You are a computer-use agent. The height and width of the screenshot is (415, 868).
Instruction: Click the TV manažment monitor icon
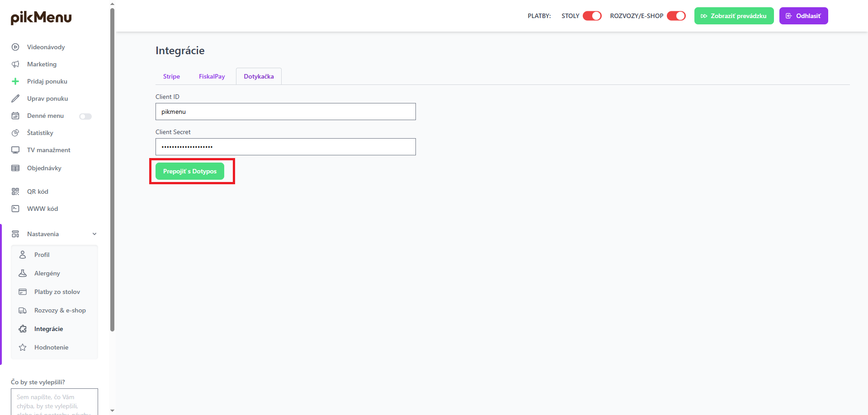coord(15,150)
